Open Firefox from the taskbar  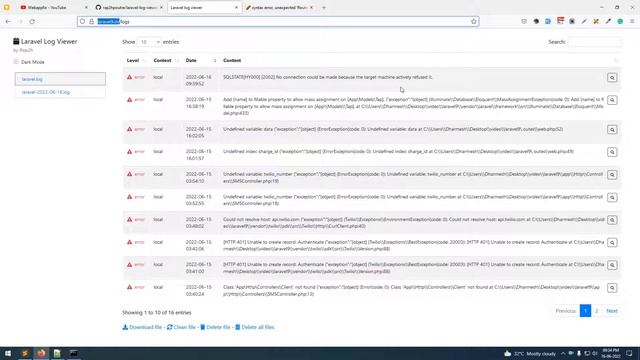coord(41,353)
